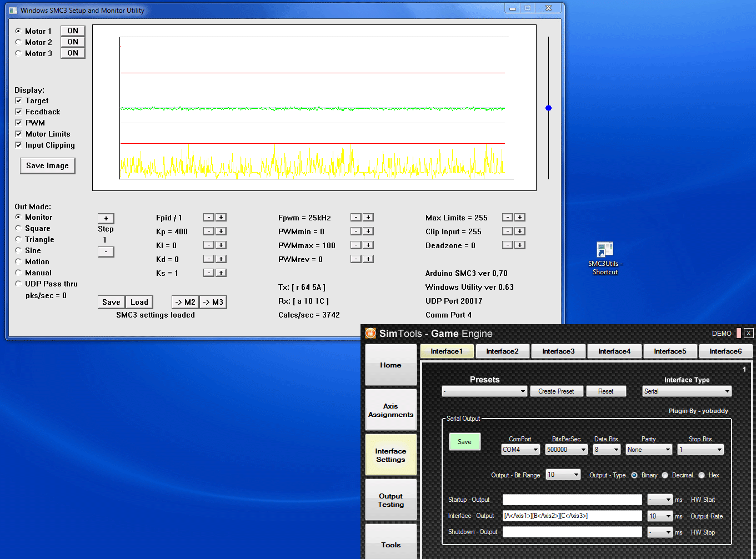Select the Motor 3 radio button
The image size is (756, 559).
pyautogui.click(x=18, y=53)
